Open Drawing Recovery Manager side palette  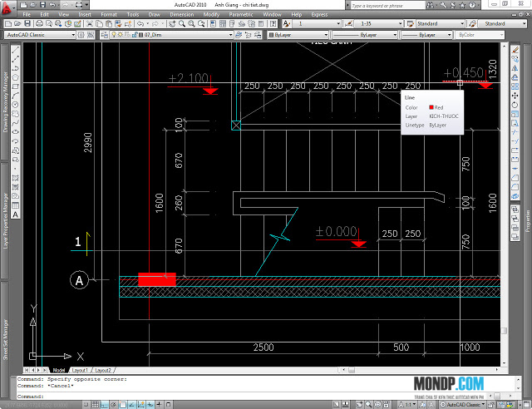5,101
